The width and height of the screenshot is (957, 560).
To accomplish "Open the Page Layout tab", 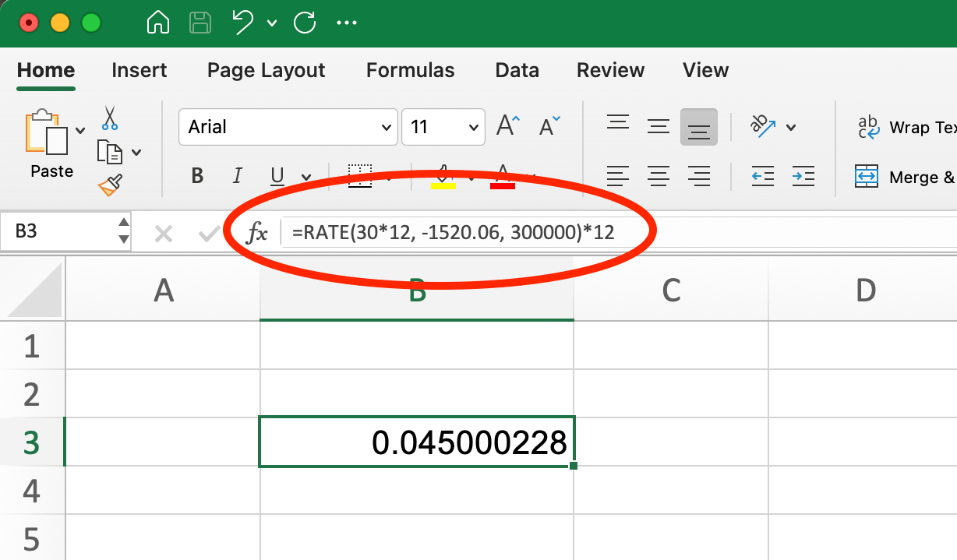I will (266, 70).
